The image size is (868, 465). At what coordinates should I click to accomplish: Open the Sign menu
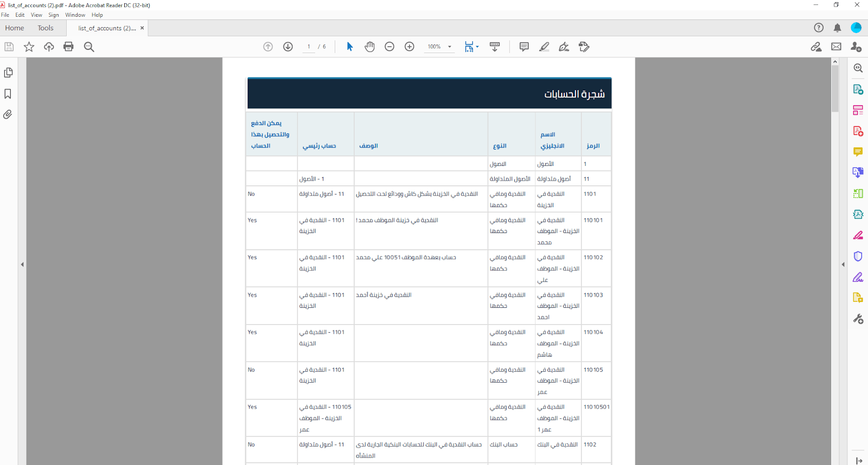54,15
